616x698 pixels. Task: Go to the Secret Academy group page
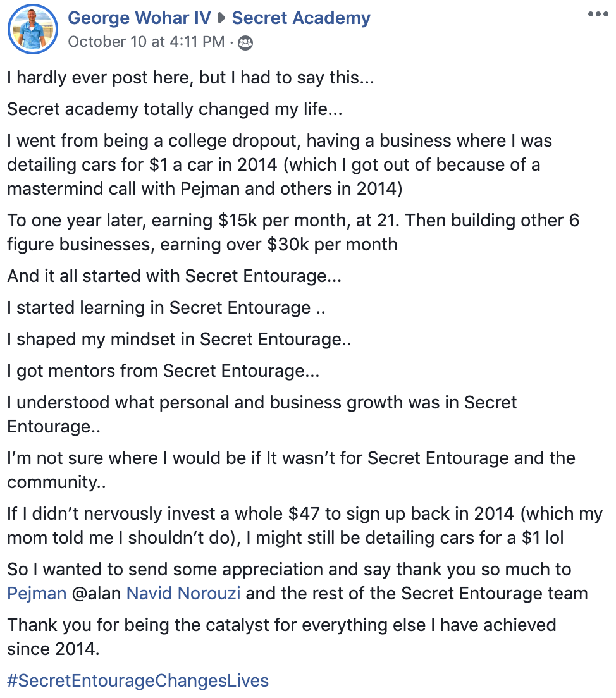tap(301, 18)
